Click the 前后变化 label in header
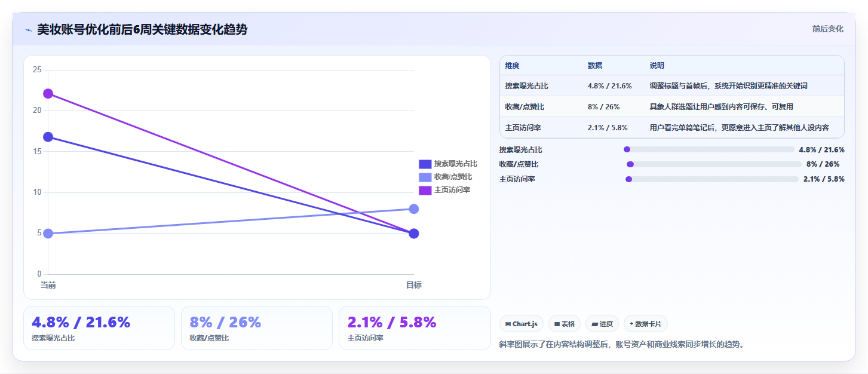868x374 pixels. [x=827, y=29]
